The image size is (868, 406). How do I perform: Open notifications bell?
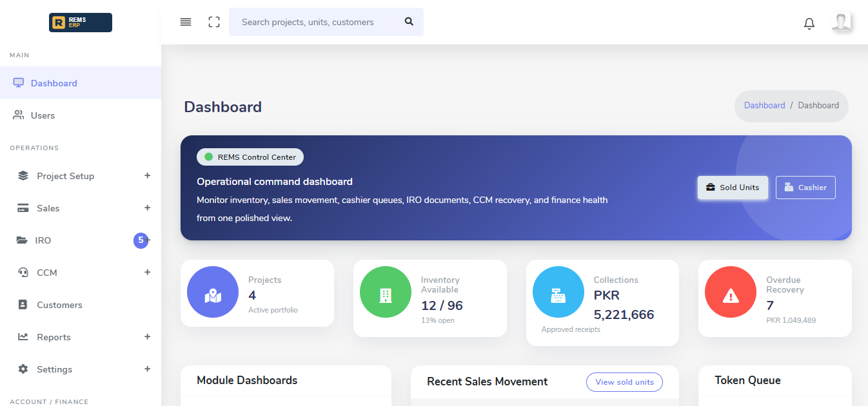click(x=809, y=23)
